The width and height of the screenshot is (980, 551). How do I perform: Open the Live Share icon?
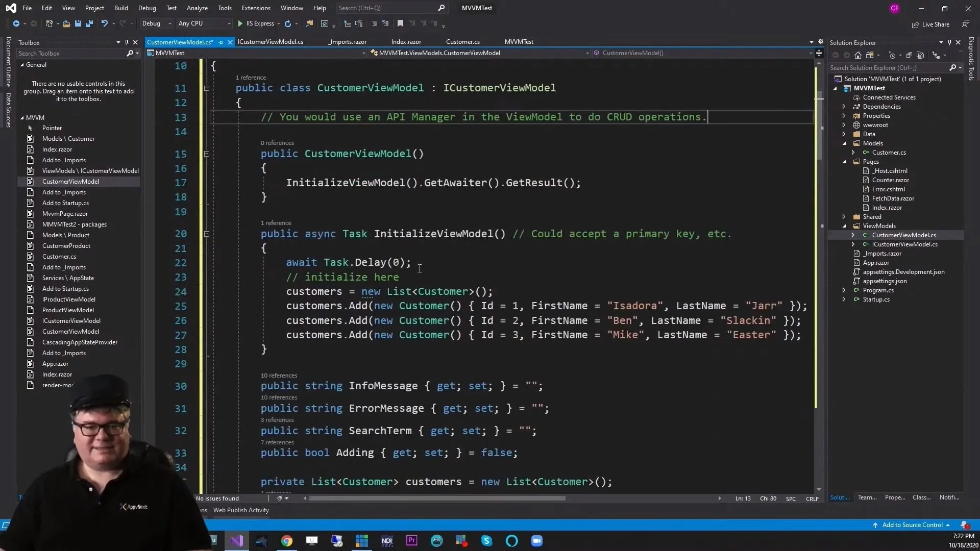pos(916,24)
